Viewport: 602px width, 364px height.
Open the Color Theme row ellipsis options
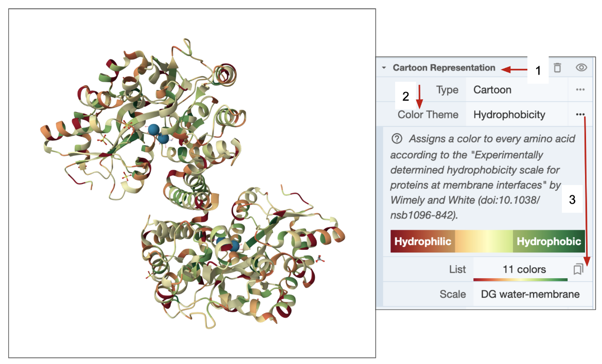580,114
